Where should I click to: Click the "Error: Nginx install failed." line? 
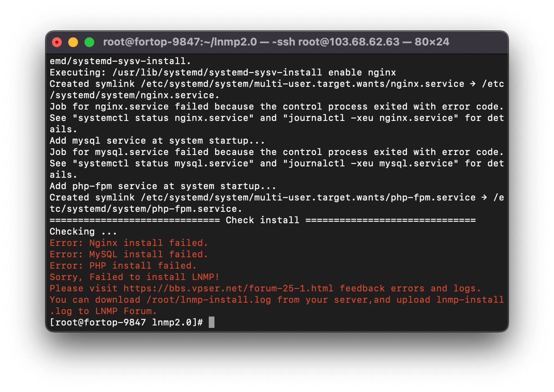click(129, 243)
